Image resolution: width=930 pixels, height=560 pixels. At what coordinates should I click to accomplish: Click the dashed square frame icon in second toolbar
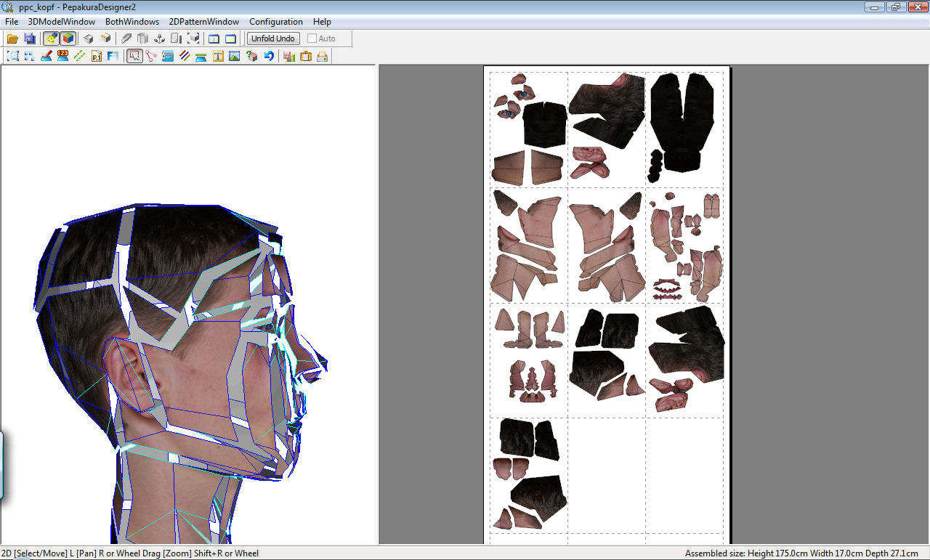13,56
